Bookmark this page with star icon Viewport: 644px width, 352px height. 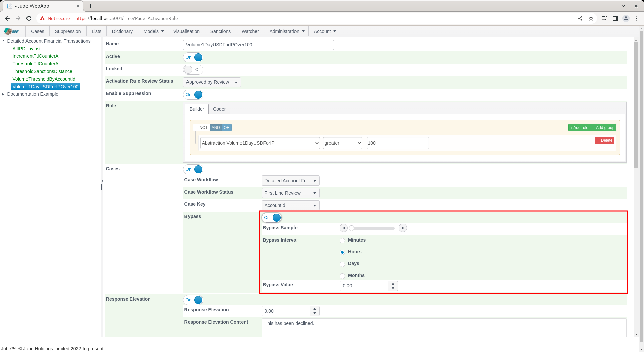point(591,18)
